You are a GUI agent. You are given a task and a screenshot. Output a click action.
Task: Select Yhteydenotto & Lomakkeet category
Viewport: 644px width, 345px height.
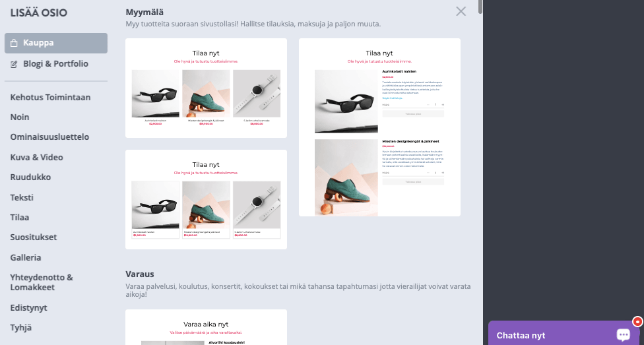pos(42,282)
